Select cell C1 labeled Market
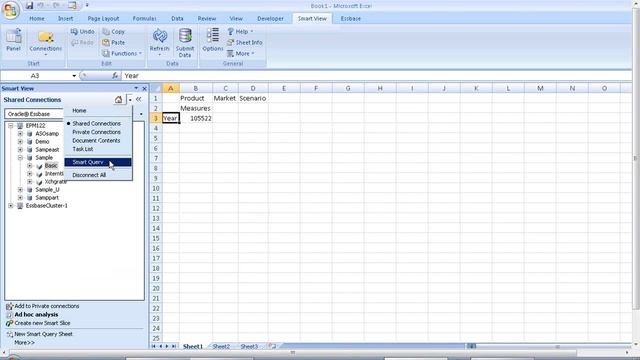The height and width of the screenshot is (360, 640). pos(225,98)
